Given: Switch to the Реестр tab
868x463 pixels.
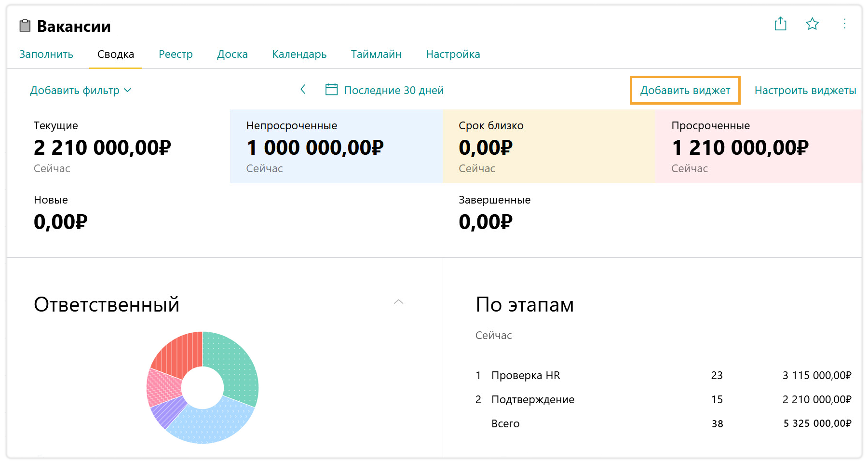Looking at the screenshot, I should pyautogui.click(x=176, y=54).
